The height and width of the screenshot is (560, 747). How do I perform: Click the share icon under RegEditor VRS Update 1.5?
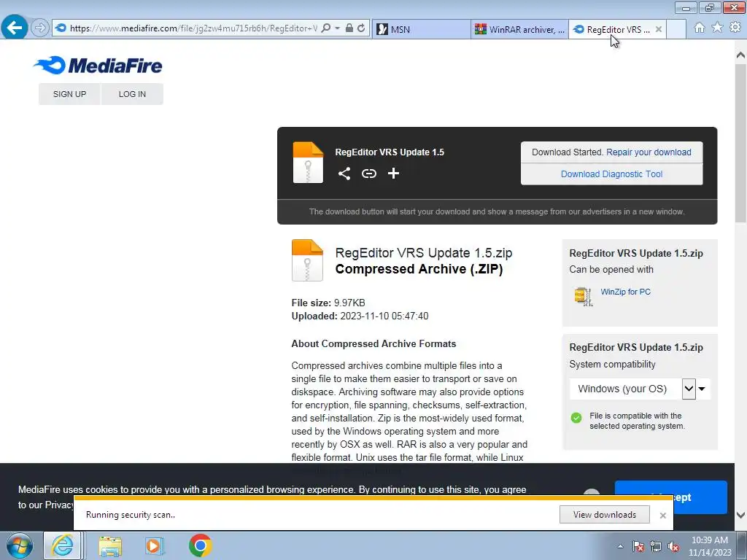(344, 174)
